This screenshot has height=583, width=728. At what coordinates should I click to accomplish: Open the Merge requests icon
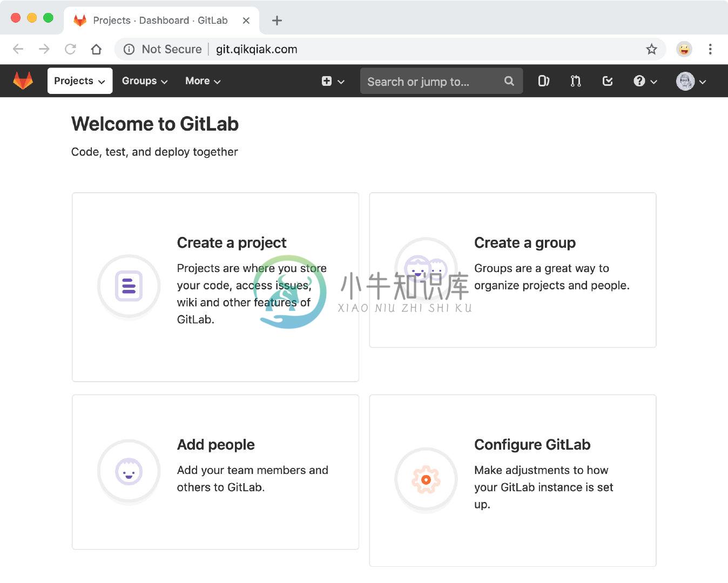(576, 81)
